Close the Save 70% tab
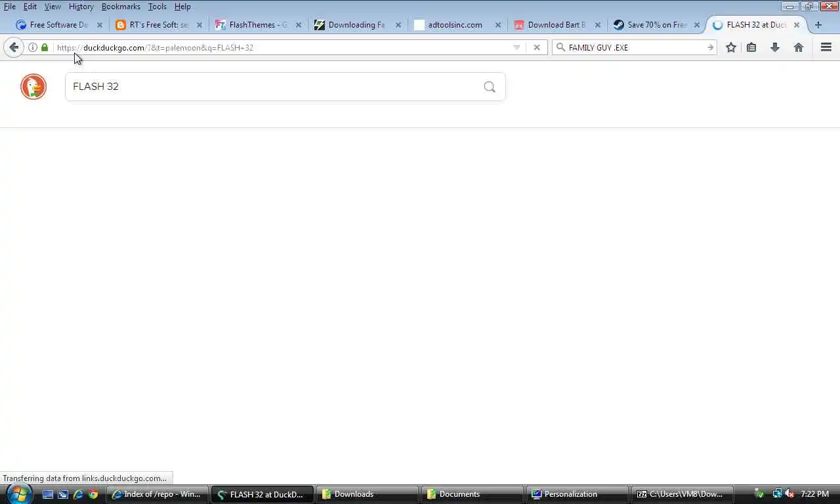This screenshot has width=840, height=504. [697, 25]
